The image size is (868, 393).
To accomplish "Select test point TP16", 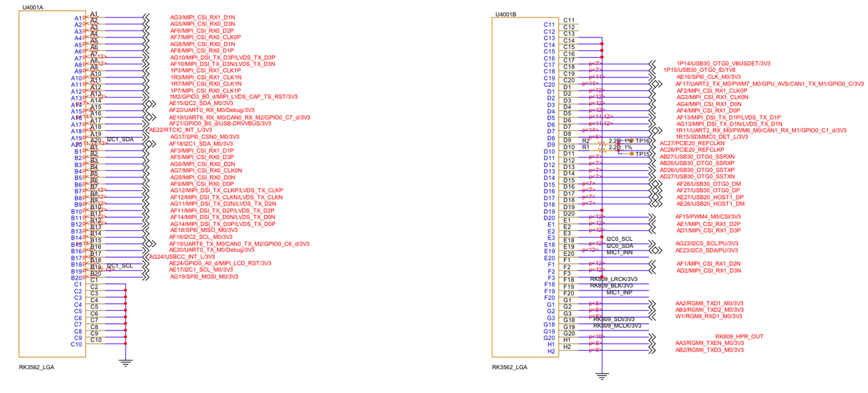I will coord(642,140).
